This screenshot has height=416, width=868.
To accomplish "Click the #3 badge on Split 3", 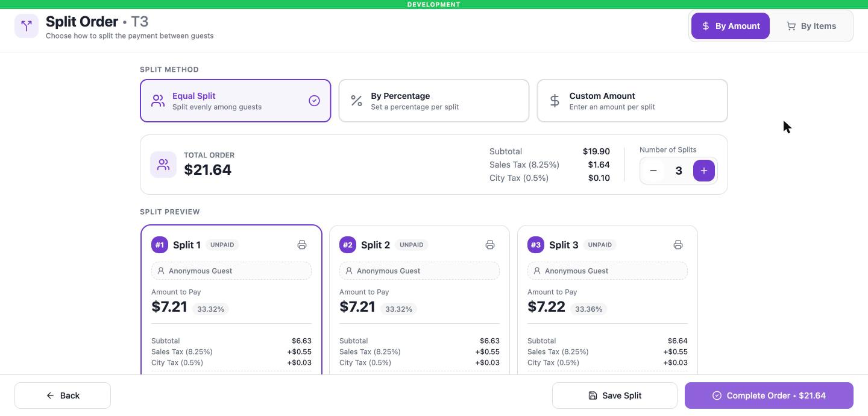I will pyautogui.click(x=536, y=245).
